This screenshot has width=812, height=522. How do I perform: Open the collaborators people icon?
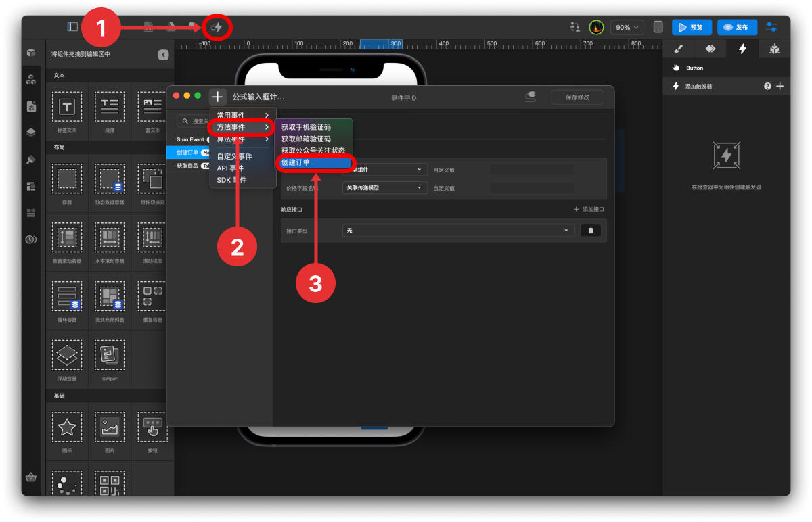pos(575,27)
